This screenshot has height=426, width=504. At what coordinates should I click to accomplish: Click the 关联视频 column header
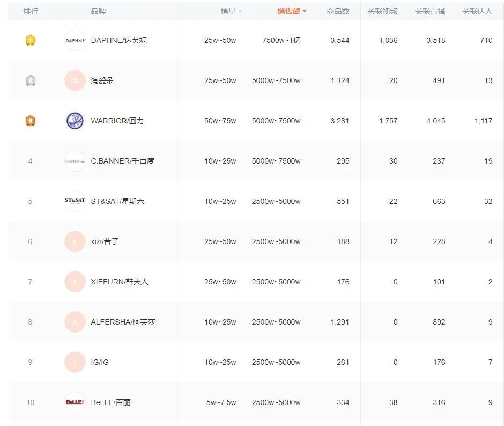pyautogui.click(x=382, y=11)
